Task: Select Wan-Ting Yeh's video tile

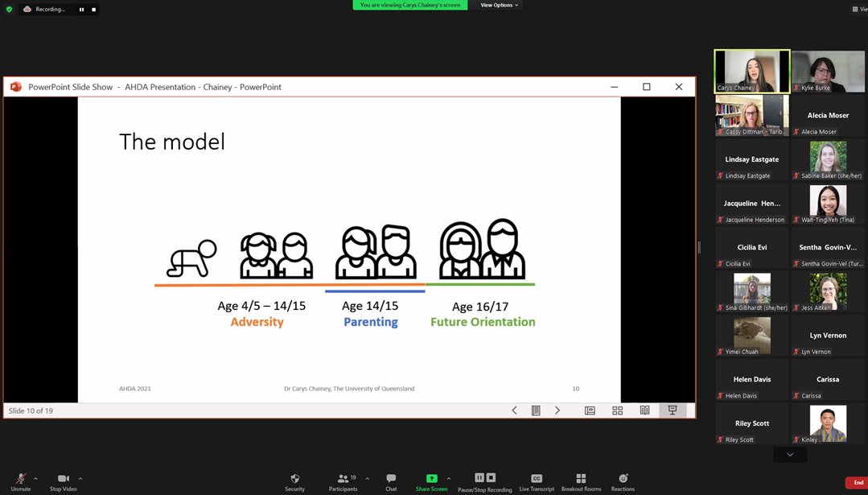Action: tap(828, 203)
